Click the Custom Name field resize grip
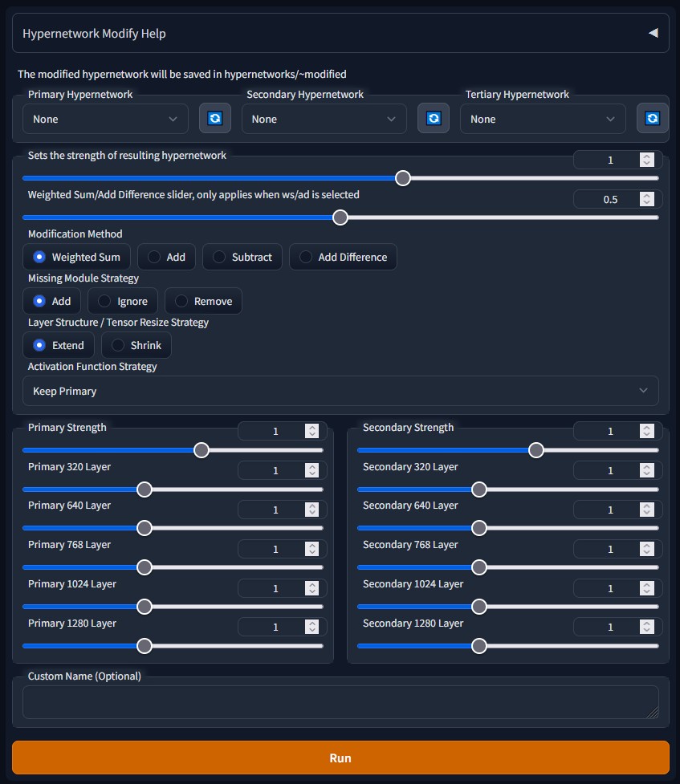 coord(653,713)
